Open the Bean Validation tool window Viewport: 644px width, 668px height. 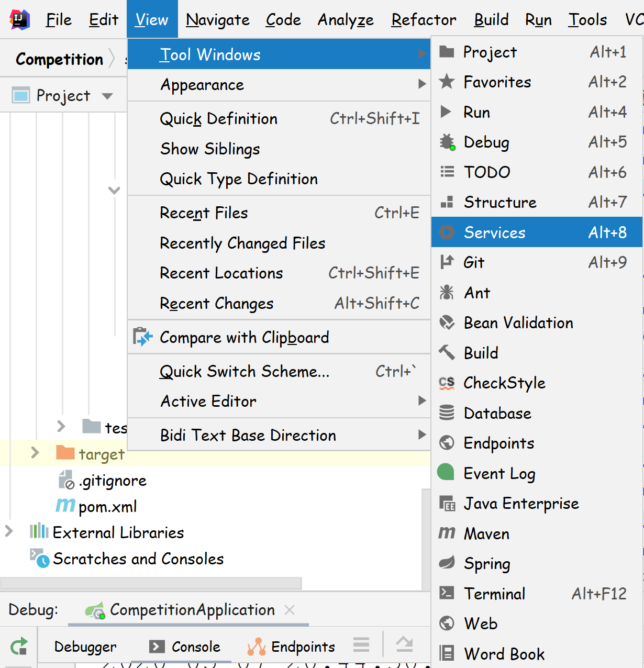[518, 323]
